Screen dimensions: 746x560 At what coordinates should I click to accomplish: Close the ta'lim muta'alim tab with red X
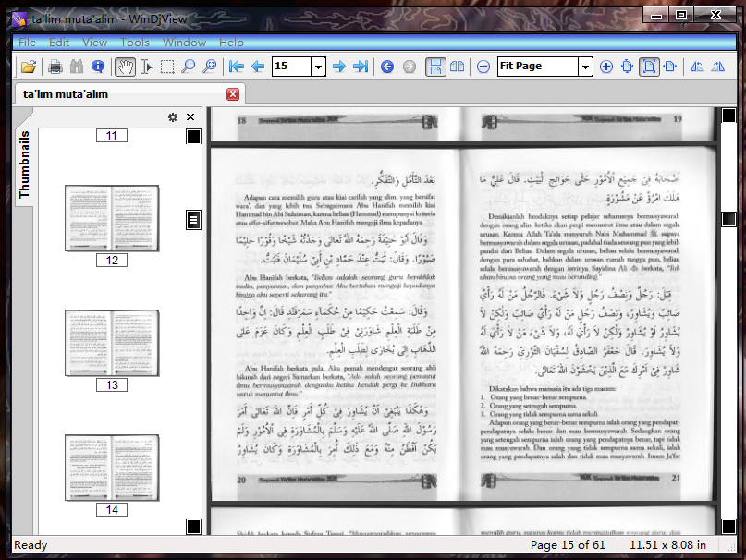[233, 94]
